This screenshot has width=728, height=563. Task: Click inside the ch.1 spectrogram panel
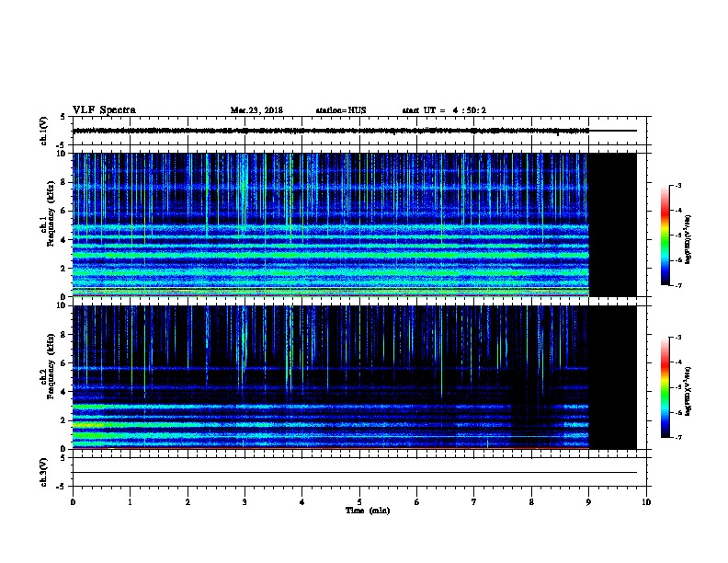(x=331, y=224)
